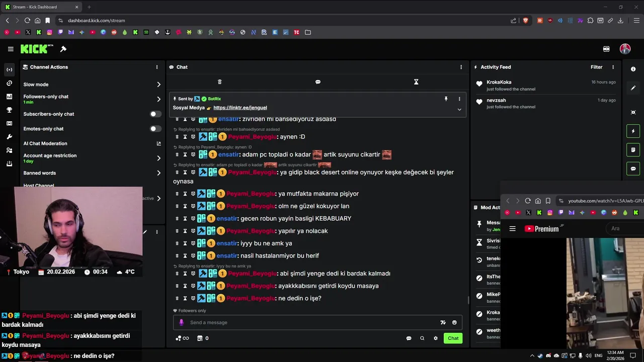Click the YouTube 'Ara' search box
This screenshot has width=644, height=362.
625,229
